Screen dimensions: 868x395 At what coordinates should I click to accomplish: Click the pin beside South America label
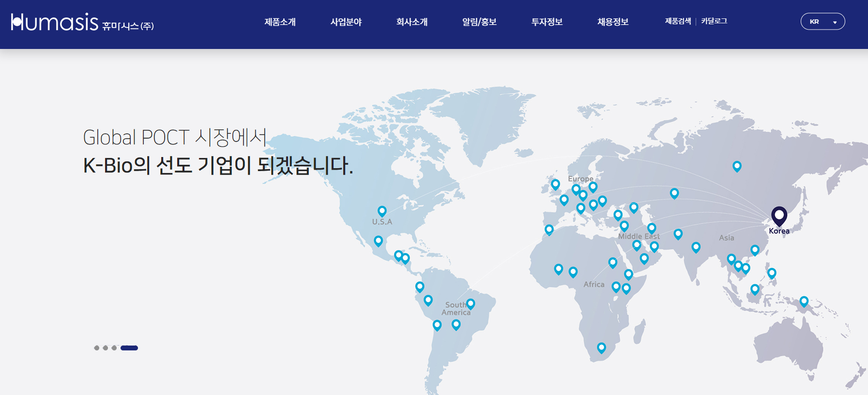[x=471, y=304]
